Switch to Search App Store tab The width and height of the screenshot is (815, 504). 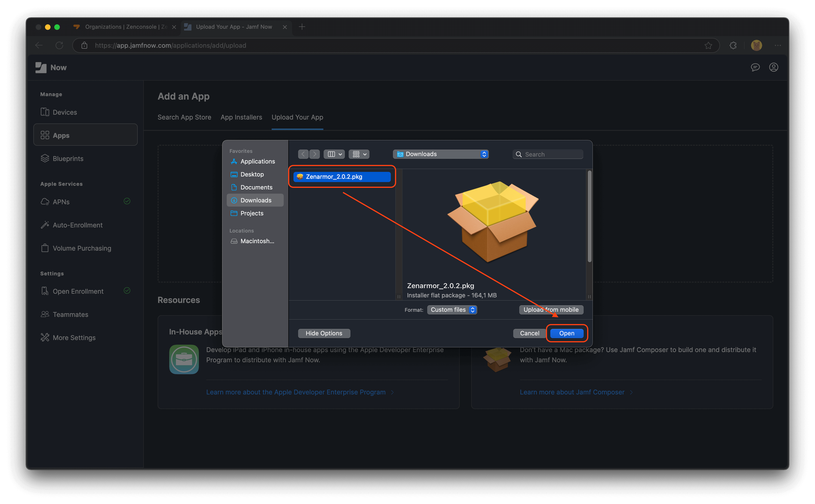click(184, 117)
